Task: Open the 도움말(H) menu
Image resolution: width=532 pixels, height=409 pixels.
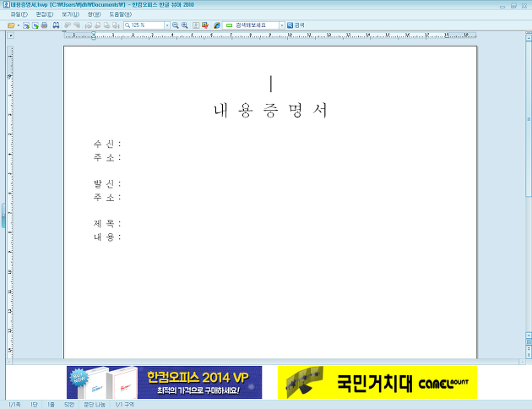Action: pyautogui.click(x=120, y=14)
